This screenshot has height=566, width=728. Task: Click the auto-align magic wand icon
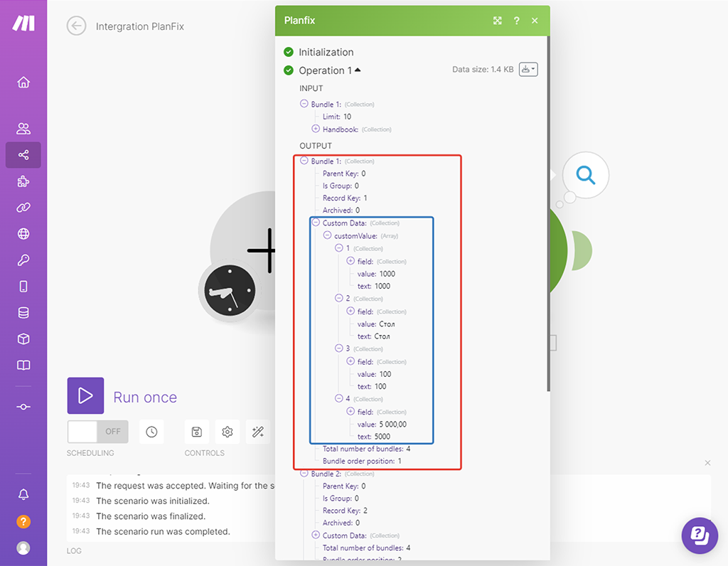pos(257,432)
